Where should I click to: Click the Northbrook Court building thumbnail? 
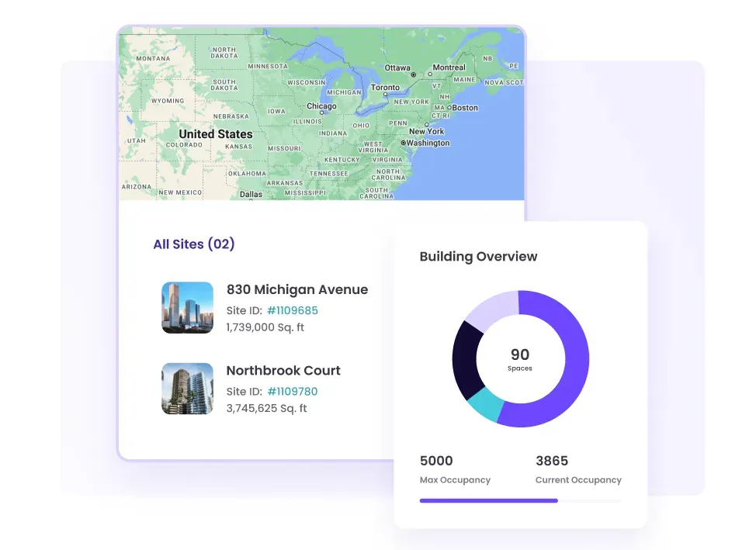pyautogui.click(x=187, y=389)
